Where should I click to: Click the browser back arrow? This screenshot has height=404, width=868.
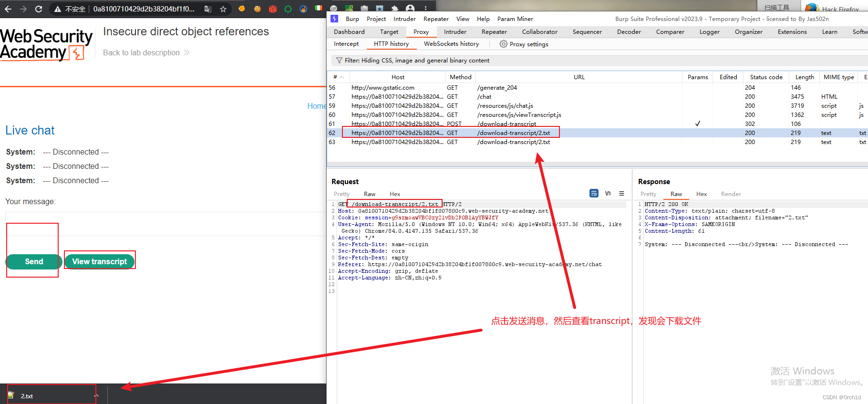(x=8, y=9)
